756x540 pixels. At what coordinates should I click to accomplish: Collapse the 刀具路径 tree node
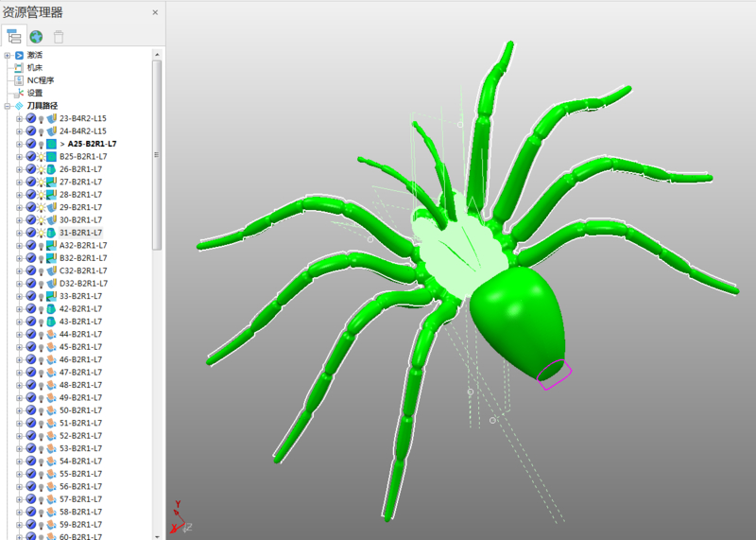point(8,106)
